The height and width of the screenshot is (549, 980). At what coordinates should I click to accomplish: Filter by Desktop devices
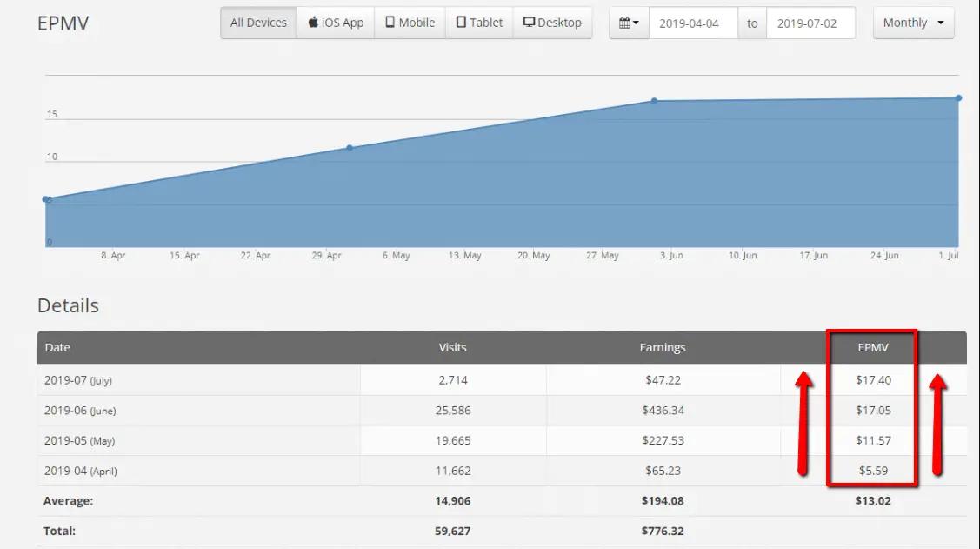click(x=552, y=23)
